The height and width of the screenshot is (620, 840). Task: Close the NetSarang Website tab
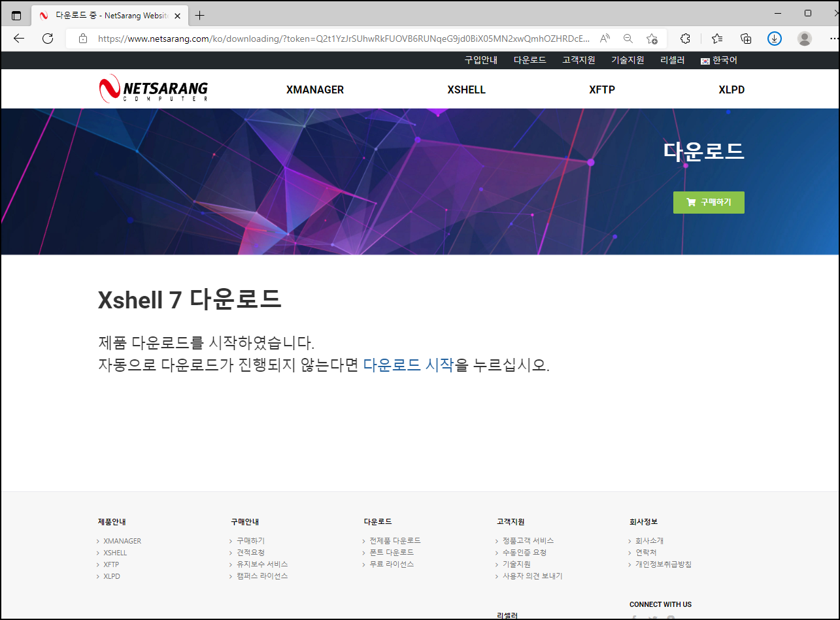point(178,15)
